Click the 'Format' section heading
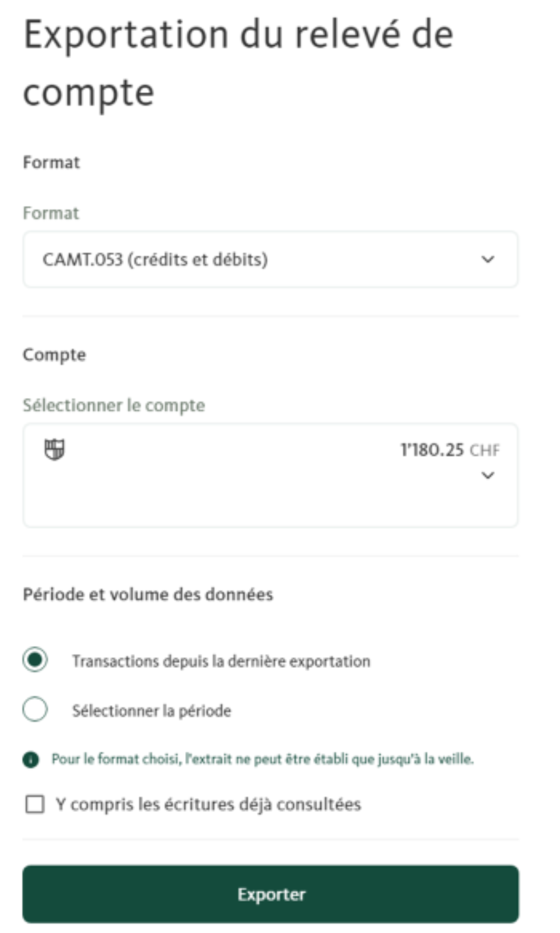Screen dimensions: 560x933 click(x=52, y=162)
